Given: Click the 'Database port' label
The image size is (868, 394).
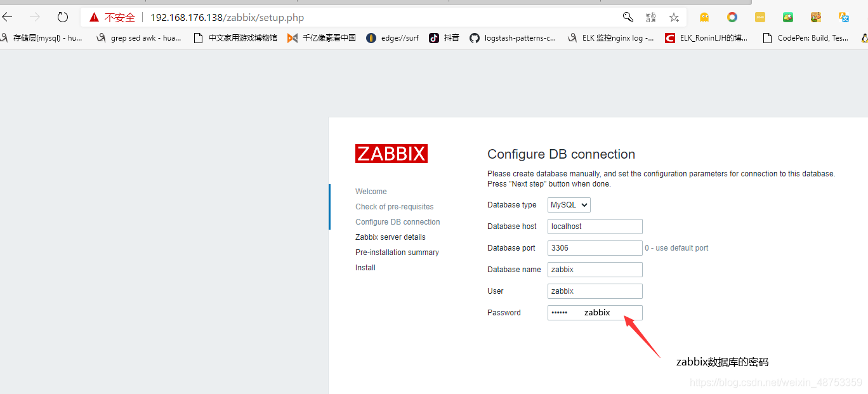Looking at the screenshot, I should click(x=511, y=248).
